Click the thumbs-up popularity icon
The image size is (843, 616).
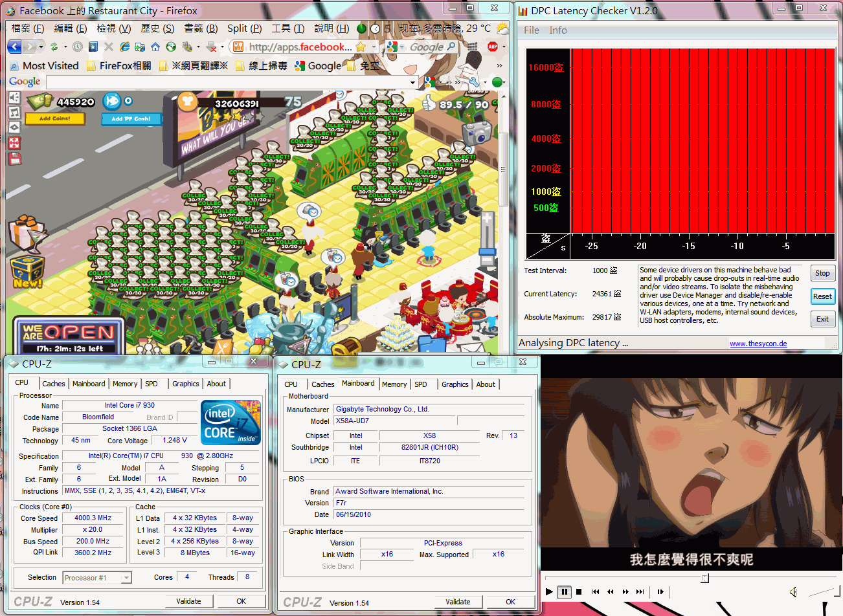coord(429,102)
